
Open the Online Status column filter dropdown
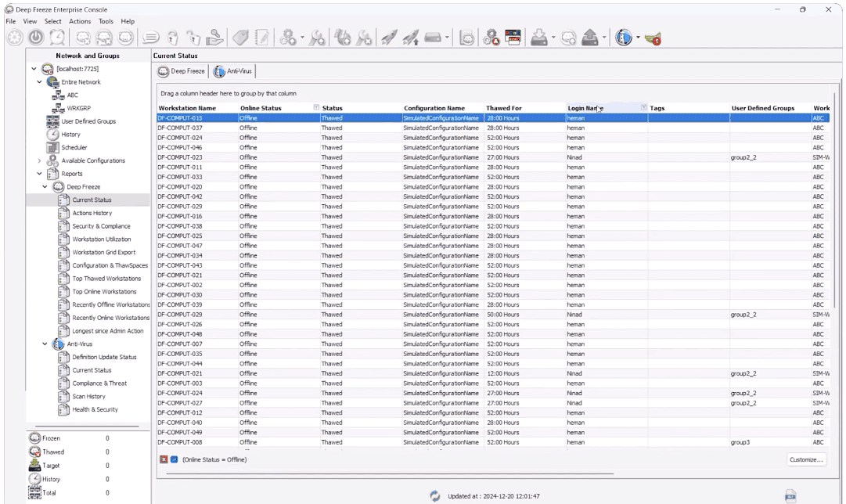pyautogui.click(x=316, y=108)
